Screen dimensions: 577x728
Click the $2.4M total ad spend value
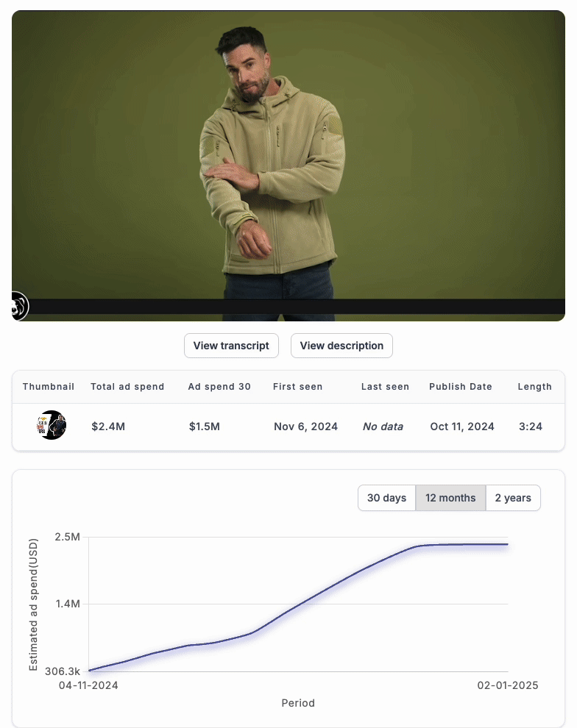pyautogui.click(x=108, y=427)
